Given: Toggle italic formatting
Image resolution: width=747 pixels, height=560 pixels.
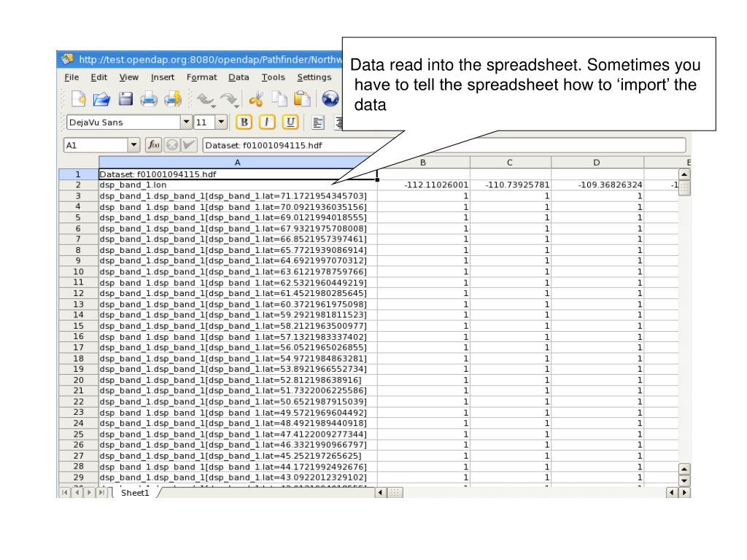Looking at the screenshot, I should click(267, 122).
